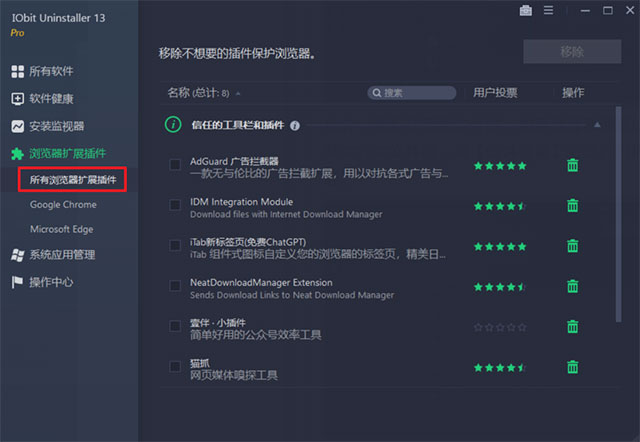This screenshot has height=442, width=640.
Task: Collapse the 信任的工具栏和插件 group arrow
Action: click(x=597, y=125)
